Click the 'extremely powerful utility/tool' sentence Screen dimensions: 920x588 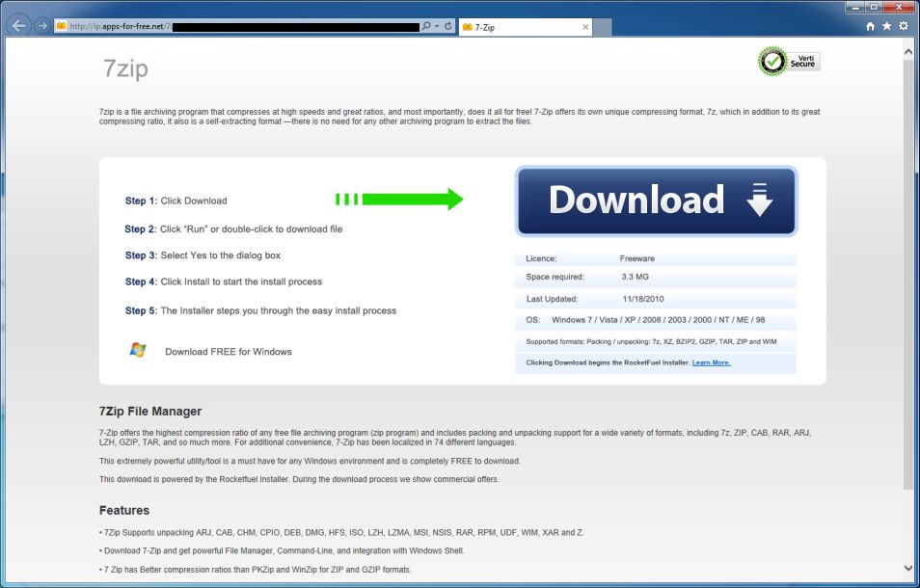tap(310, 462)
